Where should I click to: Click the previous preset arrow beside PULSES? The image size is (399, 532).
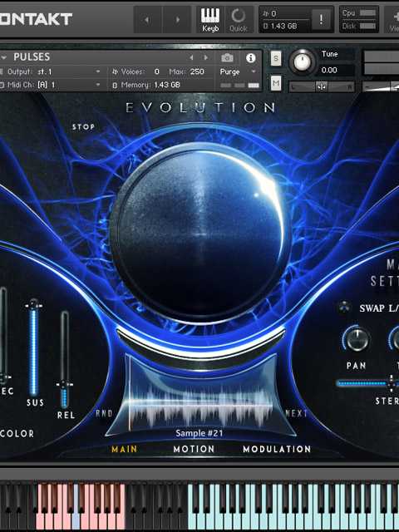191,57
